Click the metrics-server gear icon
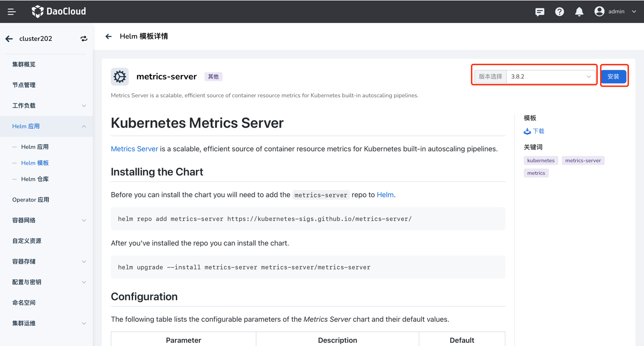Image resolution: width=644 pixels, height=346 pixels. click(x=120, y=77)
